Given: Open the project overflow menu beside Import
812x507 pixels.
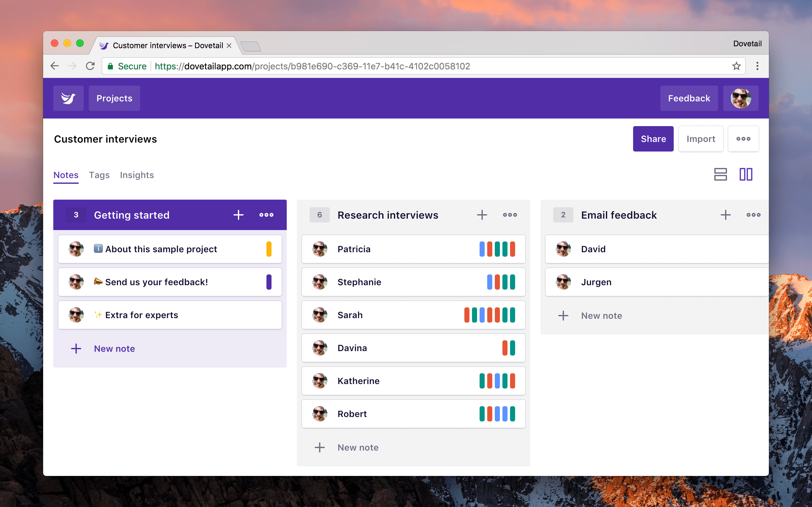Looking at the screenshot, I should coord(743,138).
